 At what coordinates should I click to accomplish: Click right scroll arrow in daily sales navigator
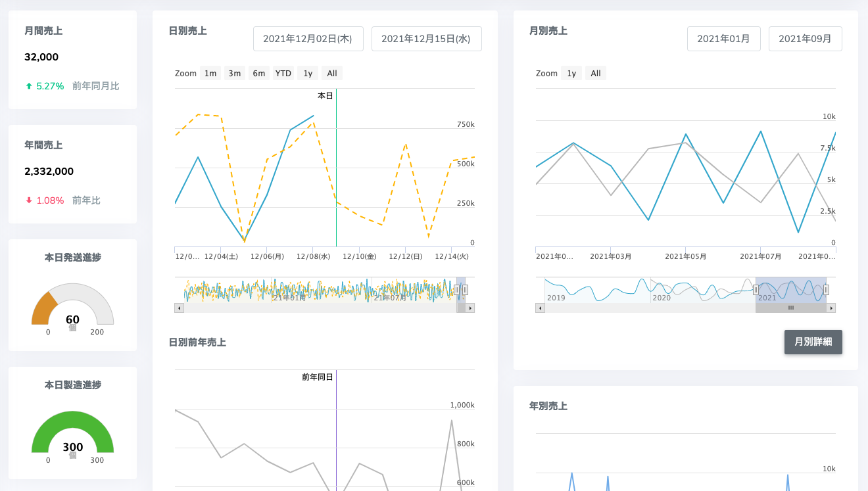(470, 308)
